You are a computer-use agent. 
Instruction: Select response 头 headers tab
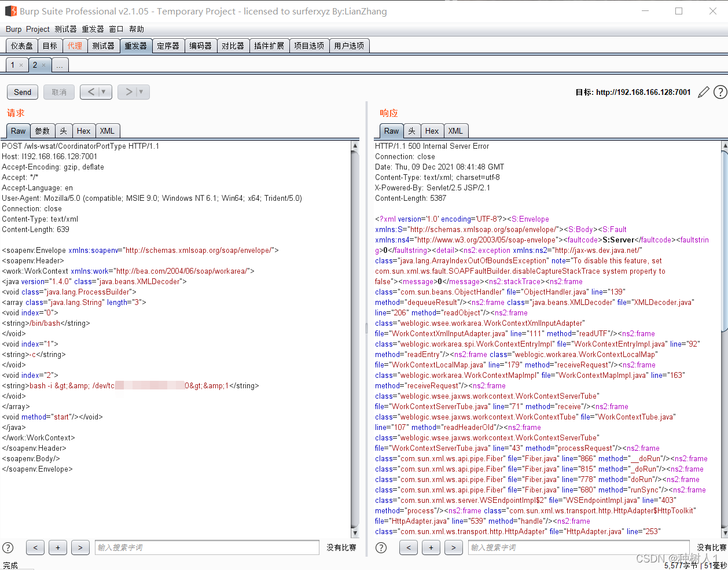click(412, 131)
